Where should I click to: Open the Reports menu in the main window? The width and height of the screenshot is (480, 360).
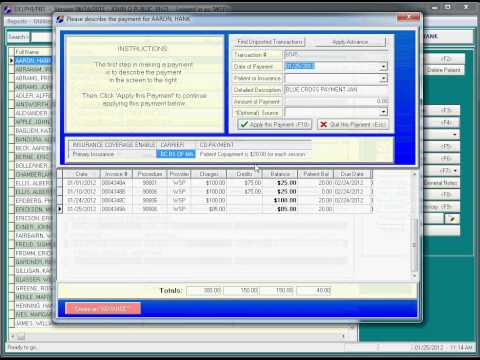(x=17, y=21)
